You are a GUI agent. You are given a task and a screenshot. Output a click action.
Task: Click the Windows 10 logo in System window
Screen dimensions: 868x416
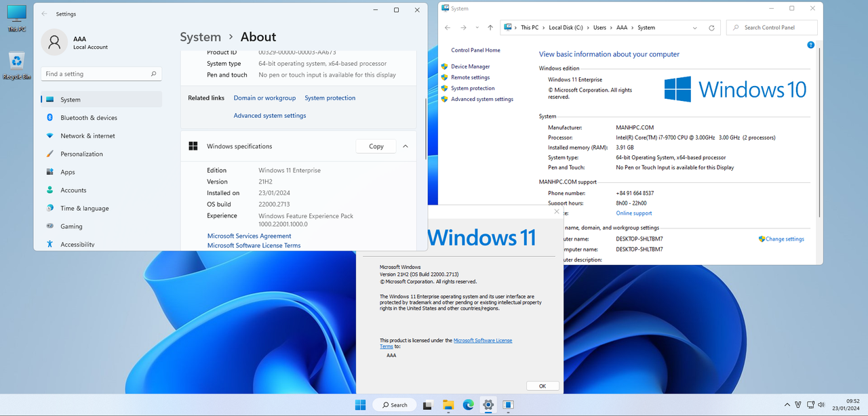(735, 89)
